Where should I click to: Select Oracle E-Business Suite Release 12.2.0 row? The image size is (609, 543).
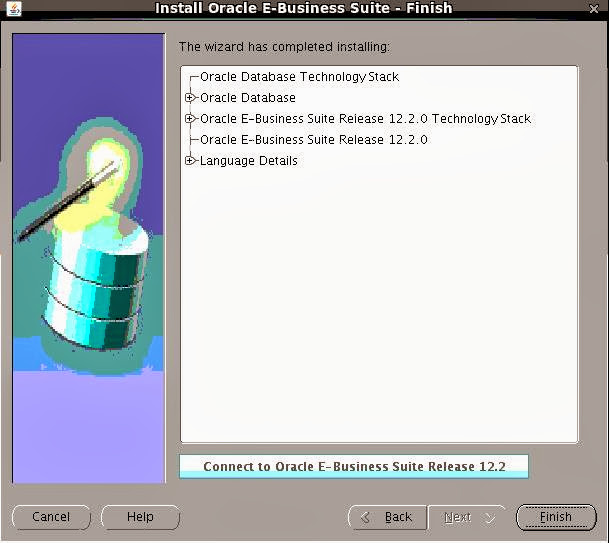coord(314,139)
